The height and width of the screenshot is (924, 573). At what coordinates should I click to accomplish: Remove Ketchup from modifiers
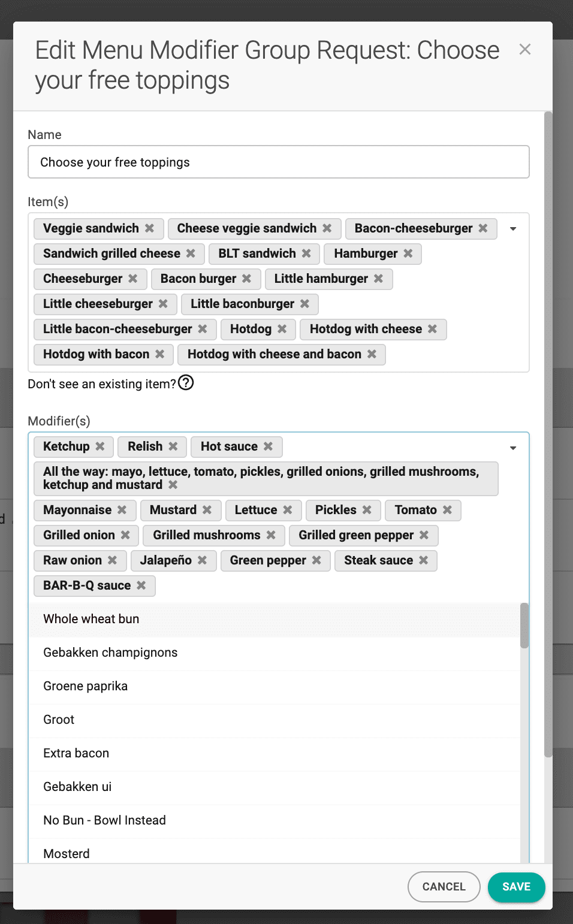(100, 446)
